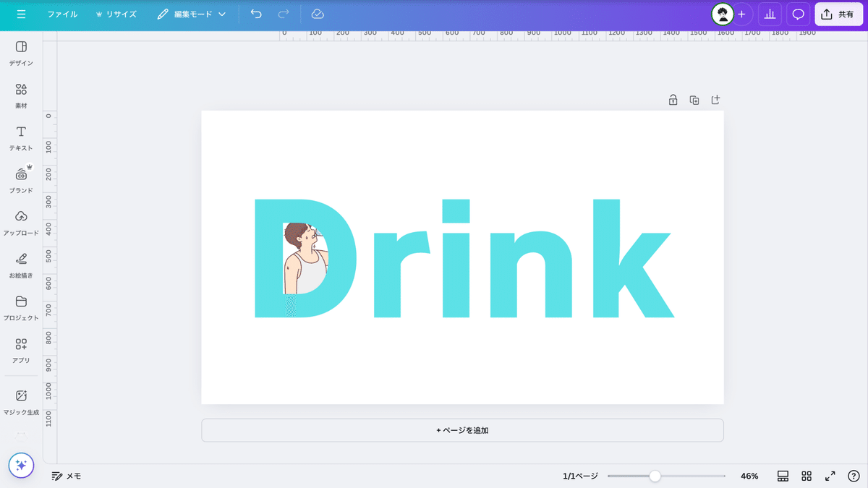Toggle the page thumbnail strip view
This screenshot has width=868, height=488.
tap(783, 476)
